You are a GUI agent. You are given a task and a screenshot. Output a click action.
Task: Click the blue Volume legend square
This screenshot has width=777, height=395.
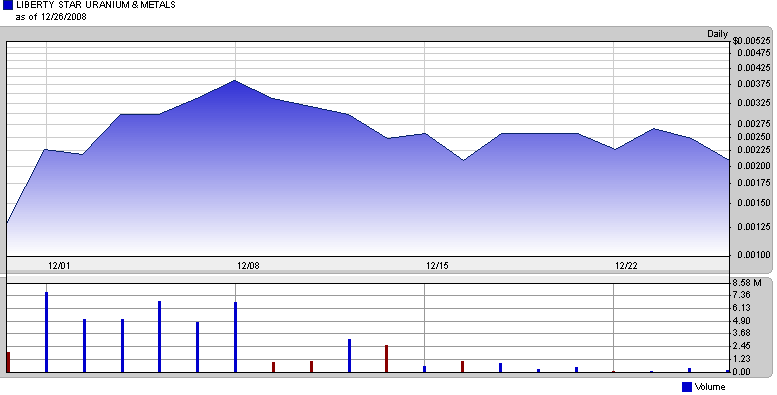point(687,387)
